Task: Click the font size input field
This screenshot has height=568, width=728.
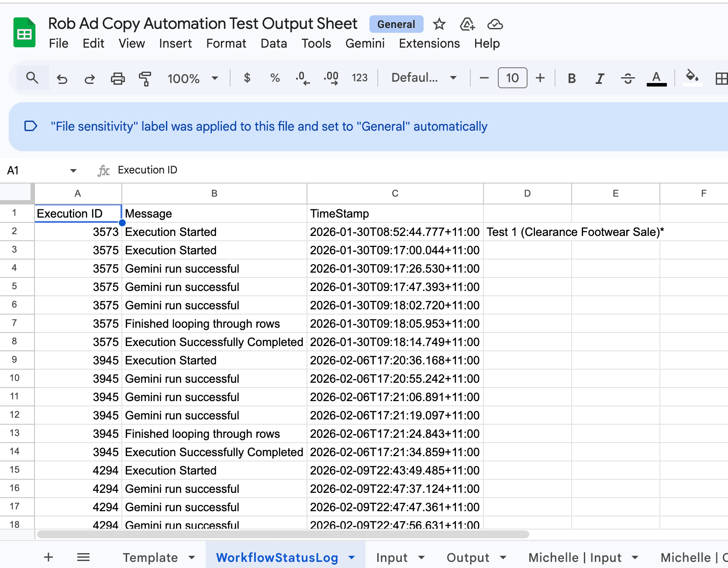Action: tap(512, 78)
